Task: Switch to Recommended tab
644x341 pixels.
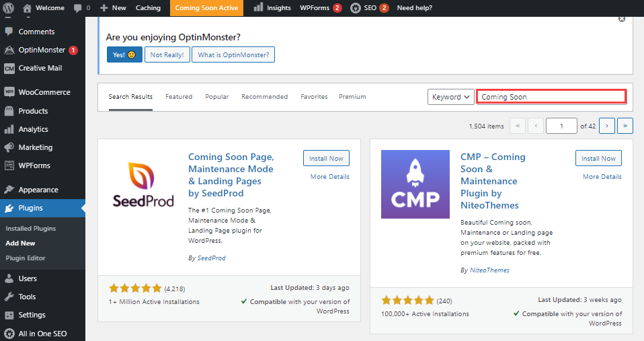Action: click(x=264, y=97)
